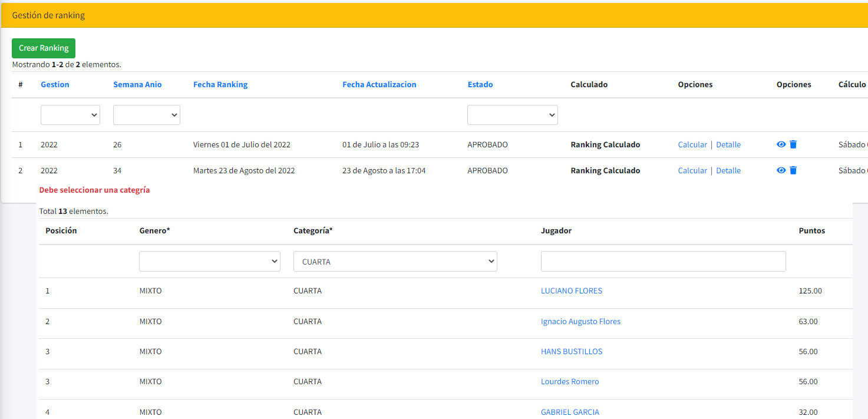The width and height of the screenshot is (868, 419).
Task: View the week 34 ranking via eye icon
Action: 781,170
